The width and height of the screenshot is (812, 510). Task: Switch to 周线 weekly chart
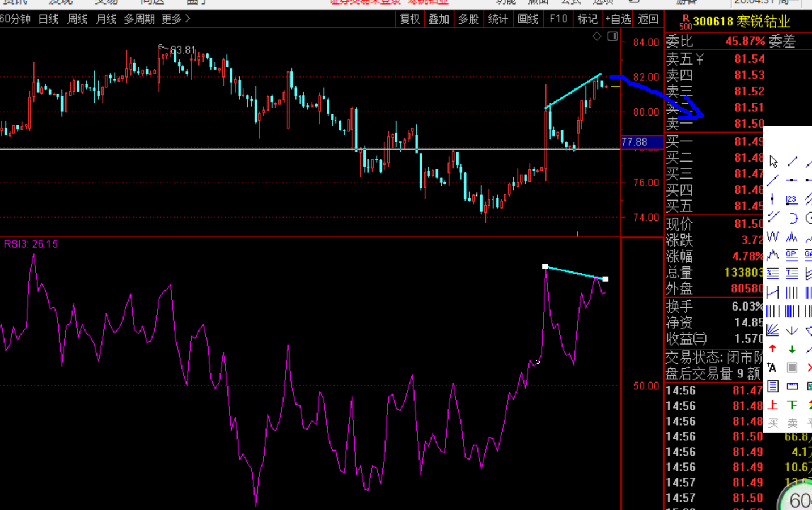pos(78,19)
